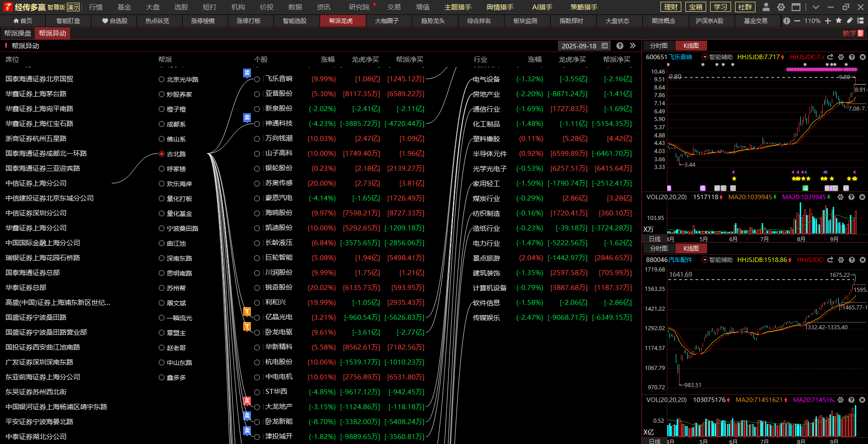This screenshot has width=868, height=444.
Task: Open gear in upper VOL indicator panel
Action: click(840, 197)
